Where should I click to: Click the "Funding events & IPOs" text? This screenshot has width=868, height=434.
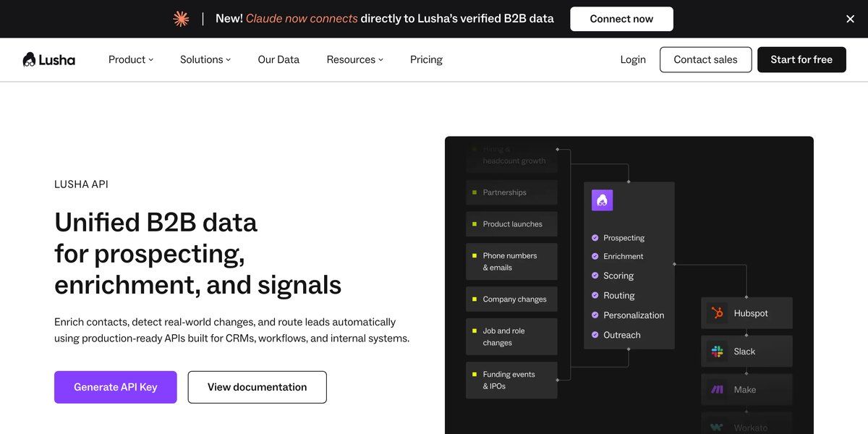click(x=509, y=380)
